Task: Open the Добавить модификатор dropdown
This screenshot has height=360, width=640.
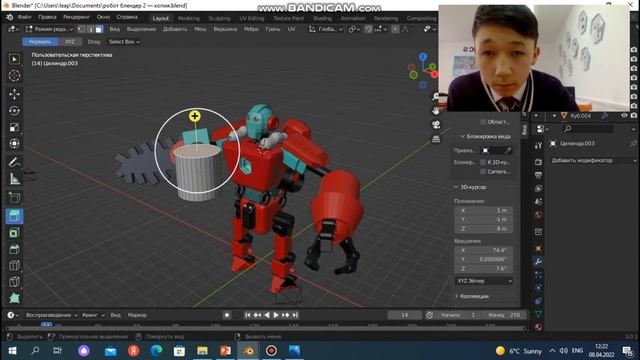Action: click(593, 160)
